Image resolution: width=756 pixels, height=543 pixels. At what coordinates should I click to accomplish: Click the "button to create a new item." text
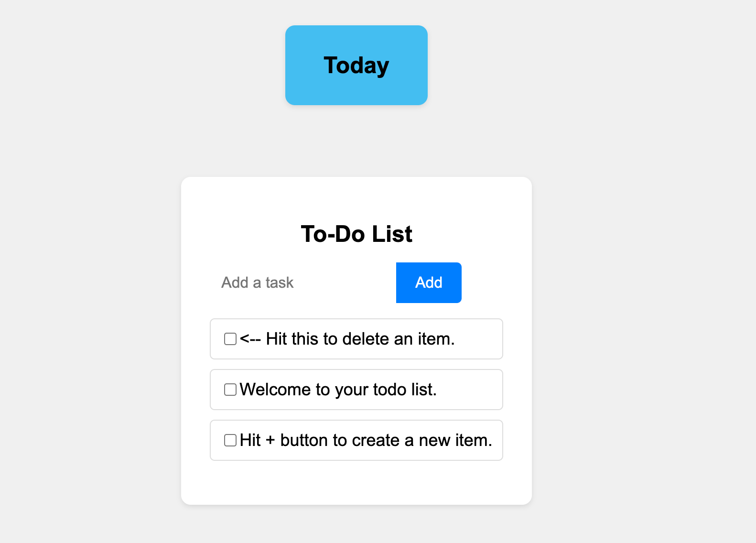click(386, 440)
